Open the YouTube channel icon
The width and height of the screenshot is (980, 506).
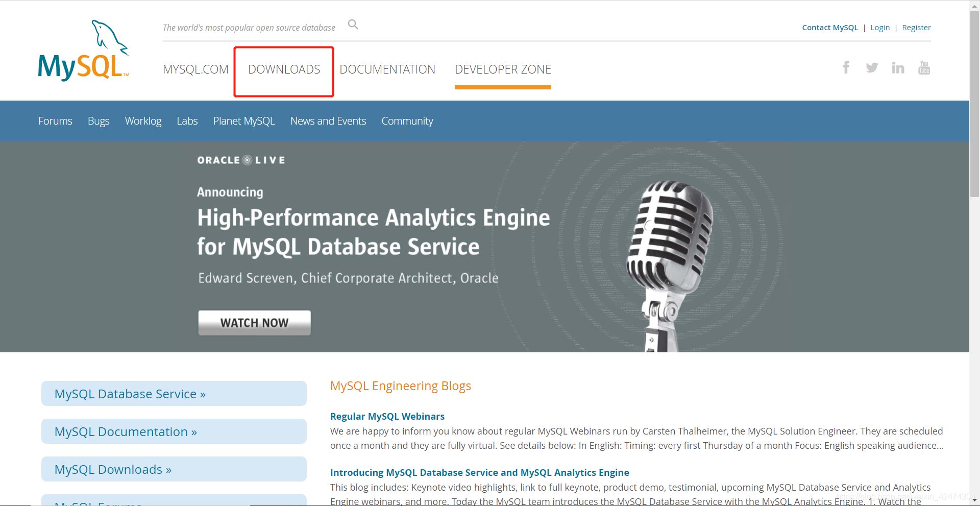pyautogui.click(x=924, y=67)
